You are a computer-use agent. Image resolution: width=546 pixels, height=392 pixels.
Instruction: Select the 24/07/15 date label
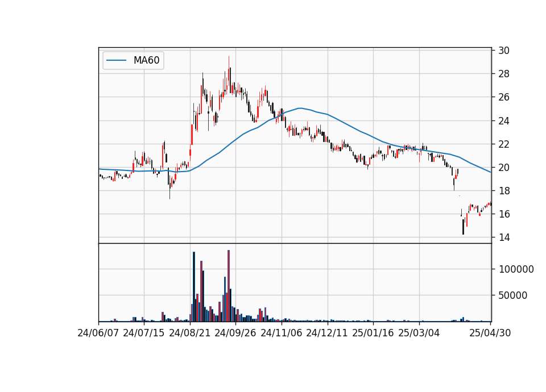[x=144, y=333]
